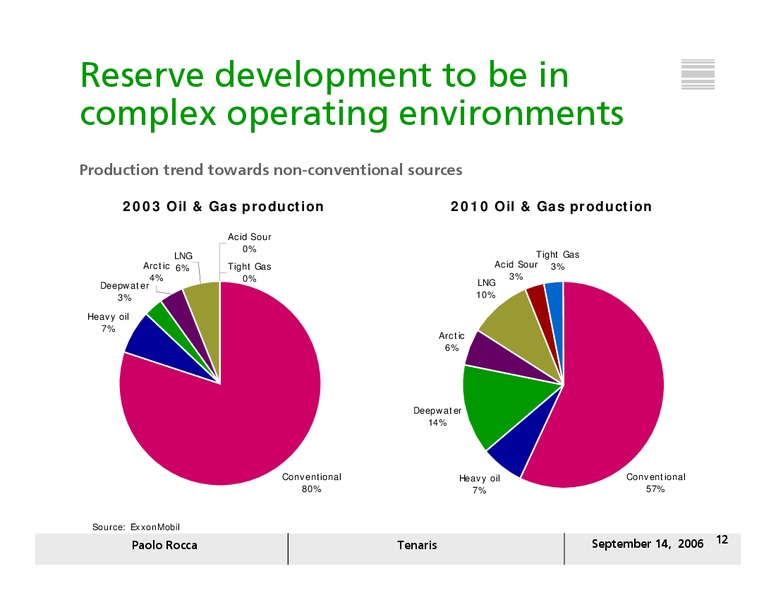Click 'Tight Gas 0%' label in 2003 chart
The image size is (776, 600).
(249, 272)
